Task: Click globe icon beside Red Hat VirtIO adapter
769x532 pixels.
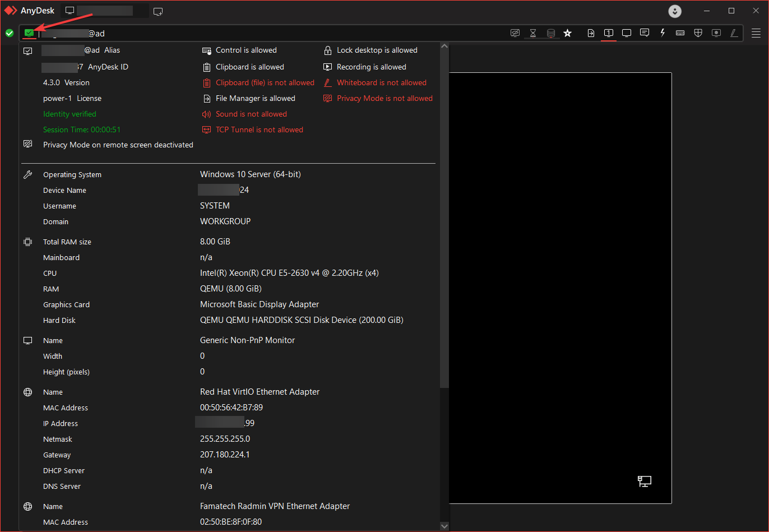Action: [27, 392]
